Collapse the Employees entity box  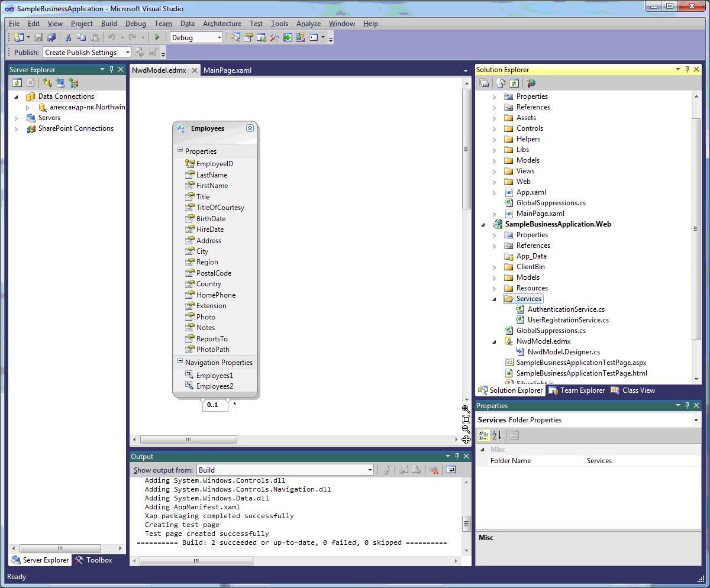coord(250,128)
